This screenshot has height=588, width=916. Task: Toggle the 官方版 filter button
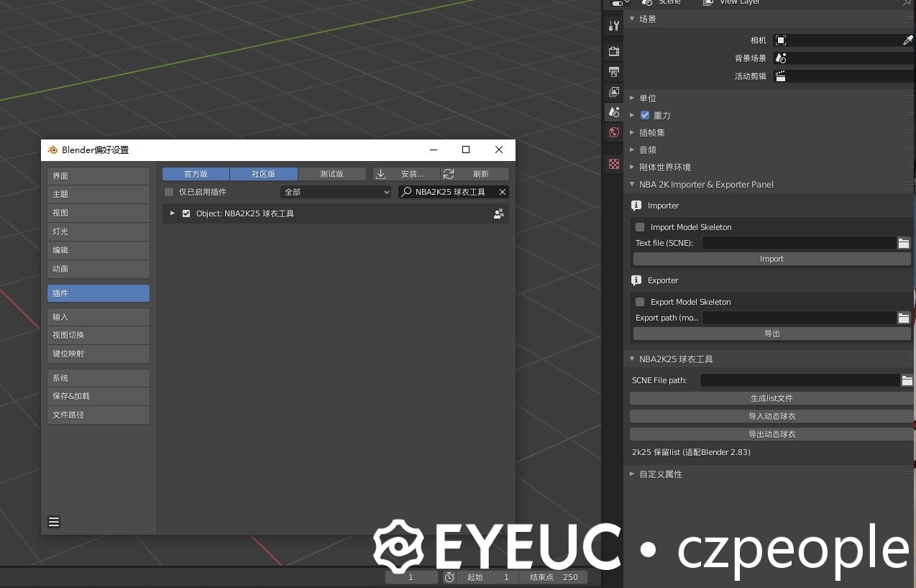196,174
